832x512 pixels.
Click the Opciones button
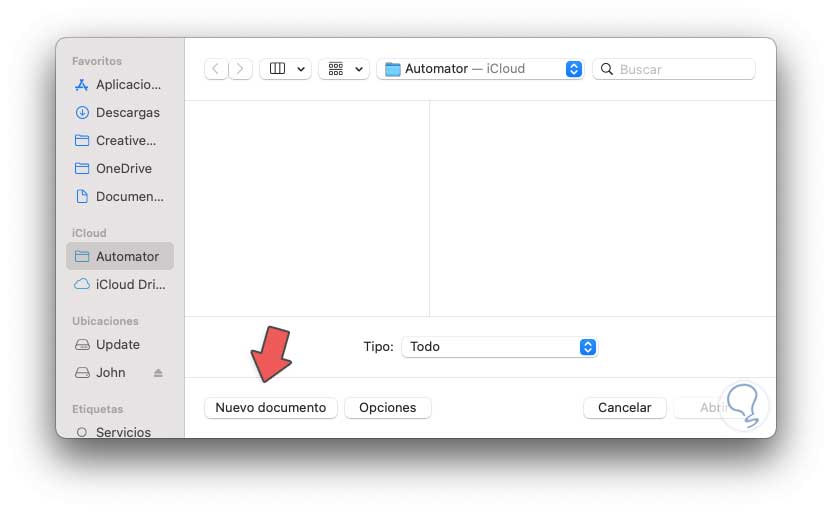(388, 407)
